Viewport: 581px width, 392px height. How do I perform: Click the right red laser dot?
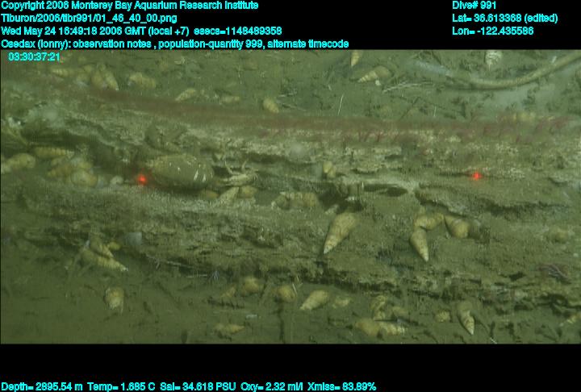(477, 175)
